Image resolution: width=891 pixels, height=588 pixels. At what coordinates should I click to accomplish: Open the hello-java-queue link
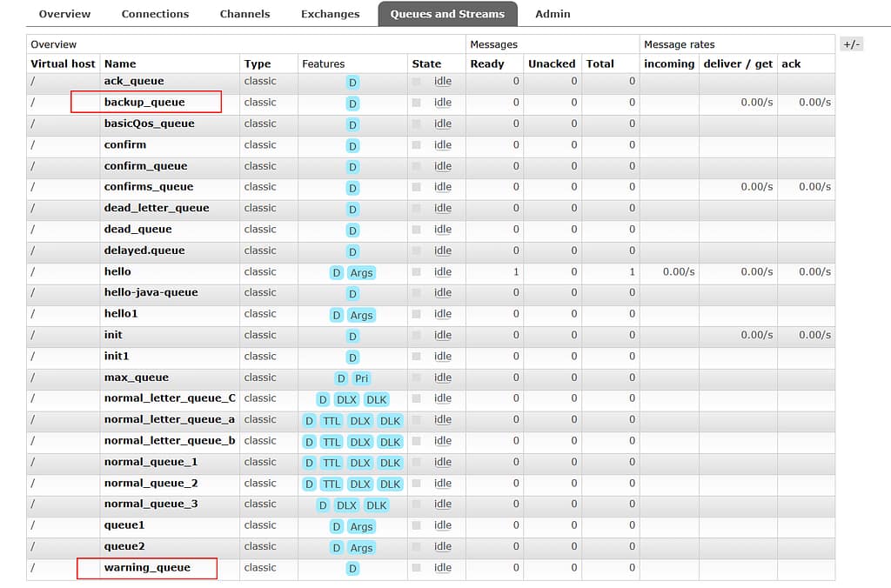point(151,293)
